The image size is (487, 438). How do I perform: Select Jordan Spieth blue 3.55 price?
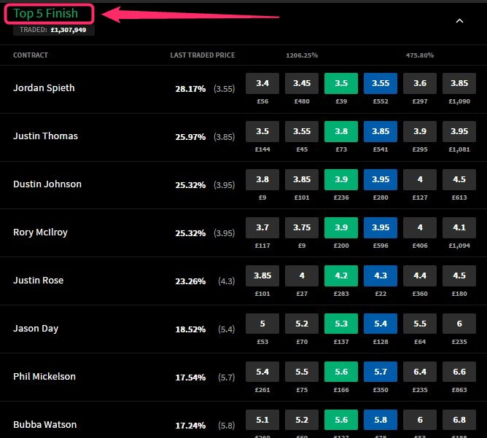380,83
